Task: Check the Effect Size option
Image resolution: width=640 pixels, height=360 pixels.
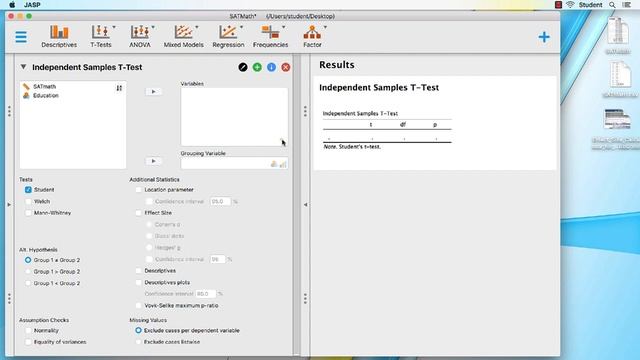Action: tap(139, 213)
